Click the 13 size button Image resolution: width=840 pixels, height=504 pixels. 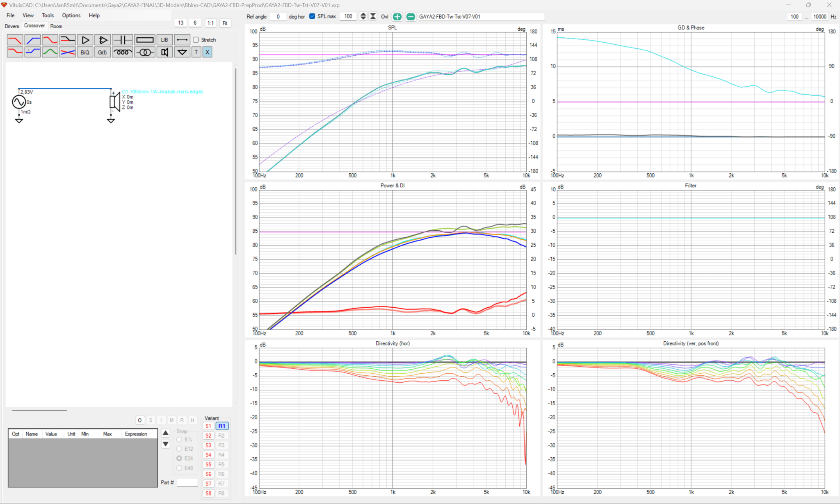tap(181, 23)
